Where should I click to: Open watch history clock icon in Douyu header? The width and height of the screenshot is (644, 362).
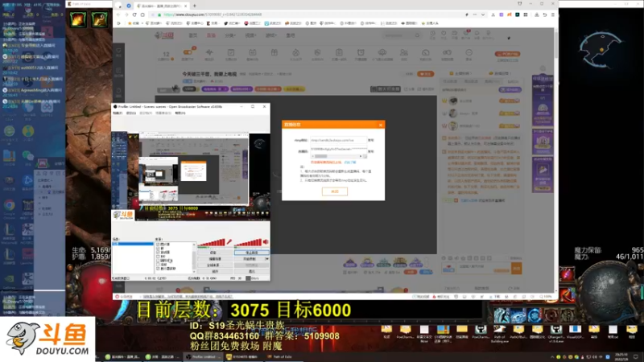click(x=432, y=34)
